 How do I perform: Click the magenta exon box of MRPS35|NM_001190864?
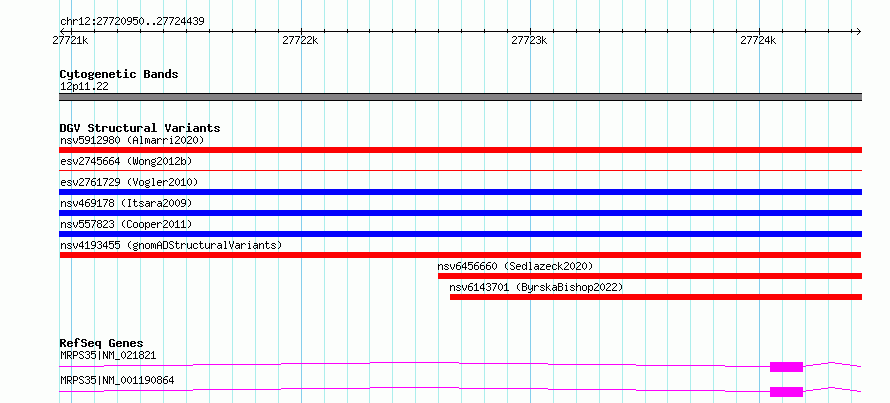point(786,392)
